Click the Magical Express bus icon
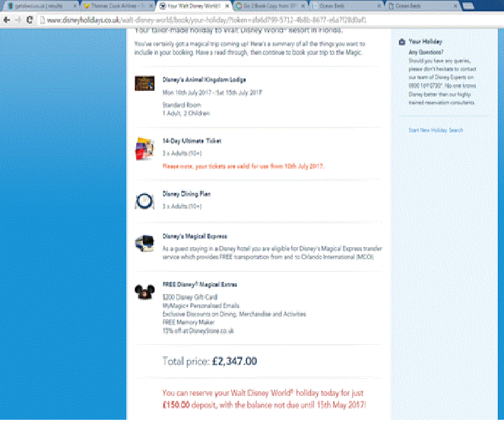The image size is (504, 421). [145, 243]
